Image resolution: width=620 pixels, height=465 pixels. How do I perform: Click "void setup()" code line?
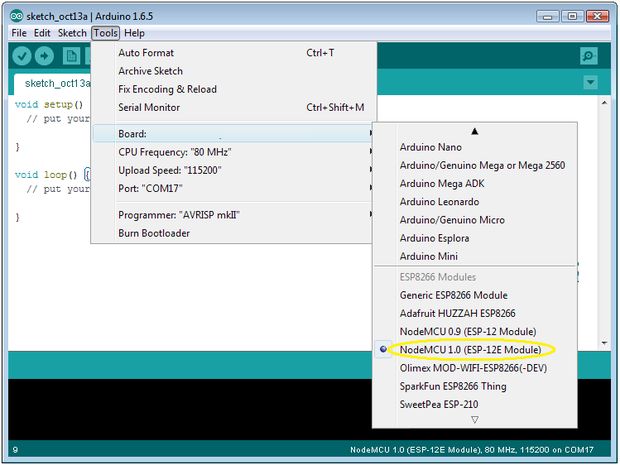[49, 104]
